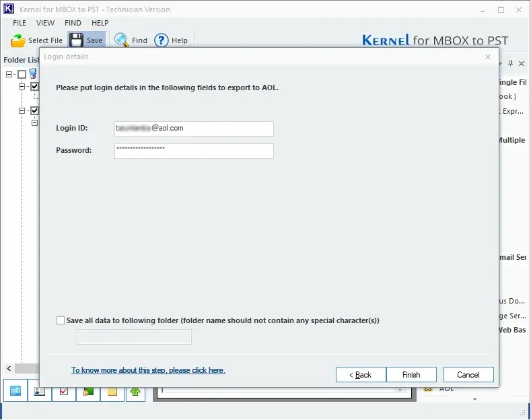
Task: Click the Password input field
Action: 194,151
